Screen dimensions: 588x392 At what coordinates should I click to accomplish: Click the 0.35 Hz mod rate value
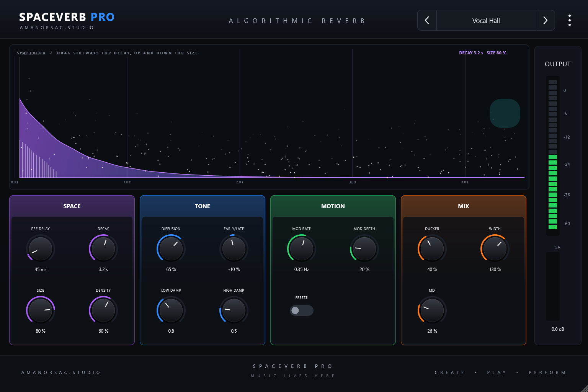302,269
